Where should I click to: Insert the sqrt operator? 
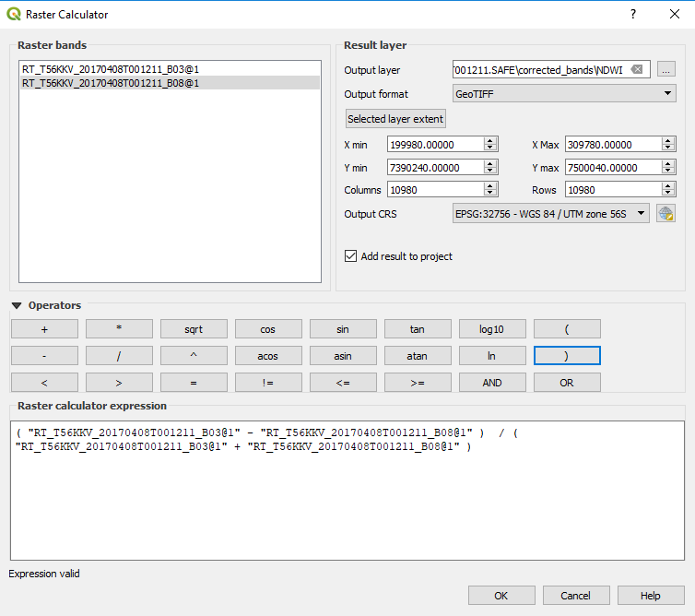click(x=194, y=329)
